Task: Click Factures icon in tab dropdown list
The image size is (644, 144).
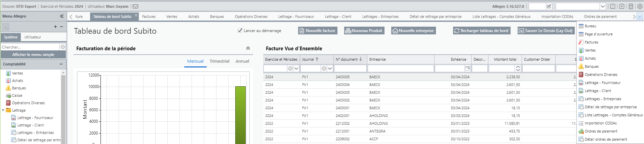Action: [x=581, y=42]
